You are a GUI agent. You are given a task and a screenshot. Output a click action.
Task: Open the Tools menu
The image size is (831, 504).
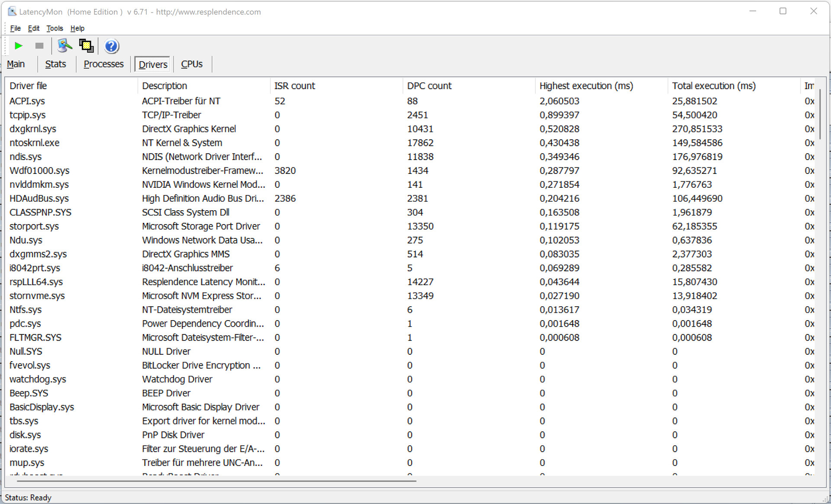(x=55, y=28)
